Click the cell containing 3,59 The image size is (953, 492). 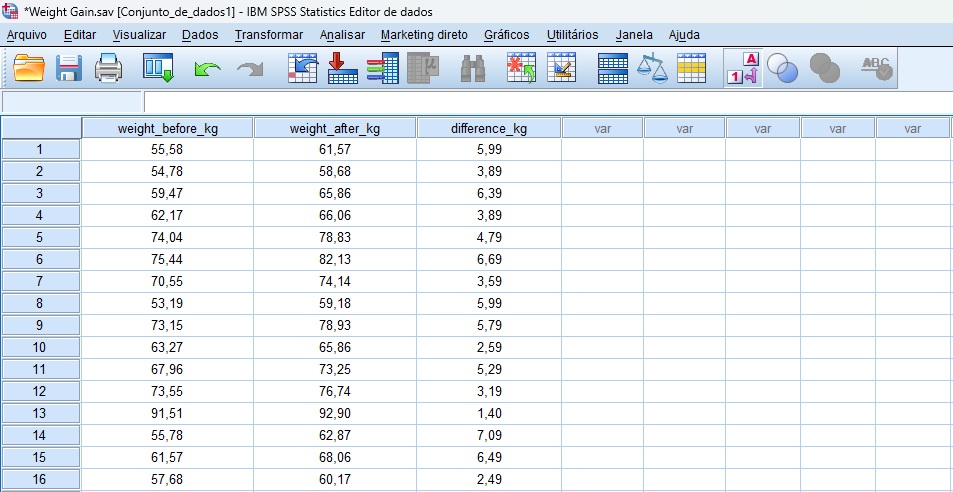[x=489, y=281]
